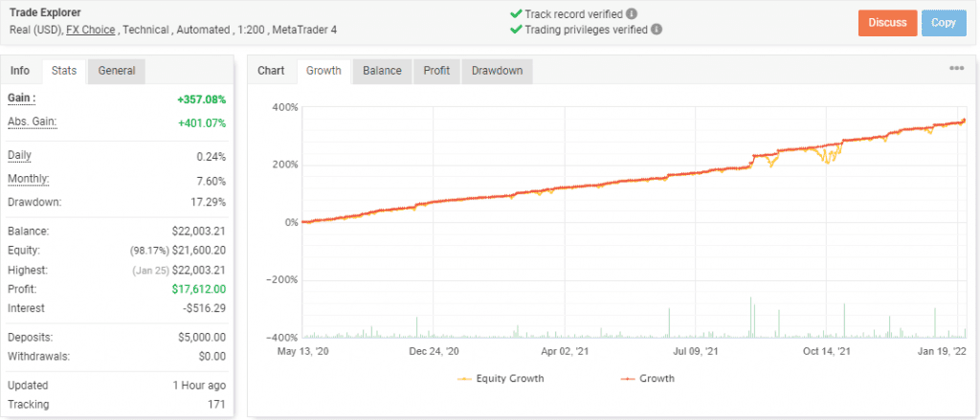This screenshot has height=420, width=980.
Task: Click the Abs. Gain label
Action: pos(32,122)
